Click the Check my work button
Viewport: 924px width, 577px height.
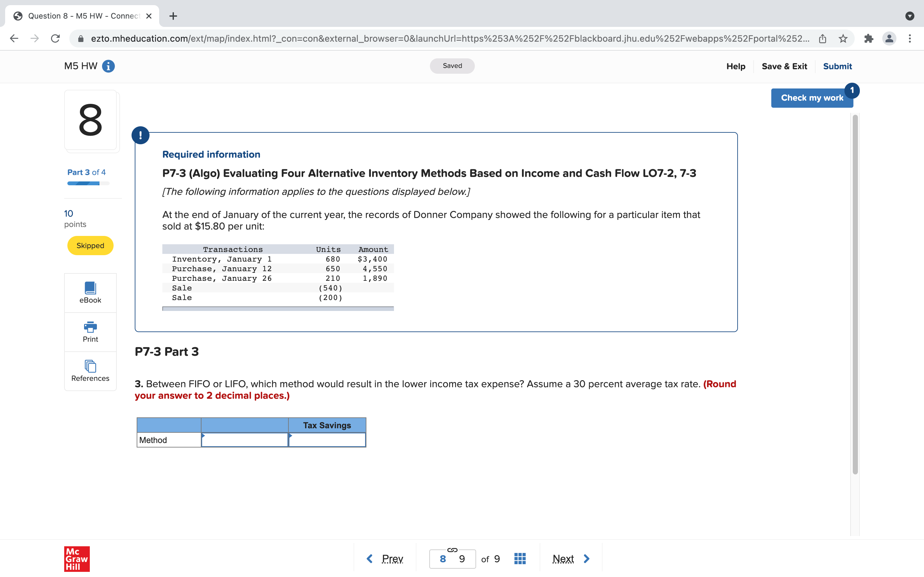812,98
